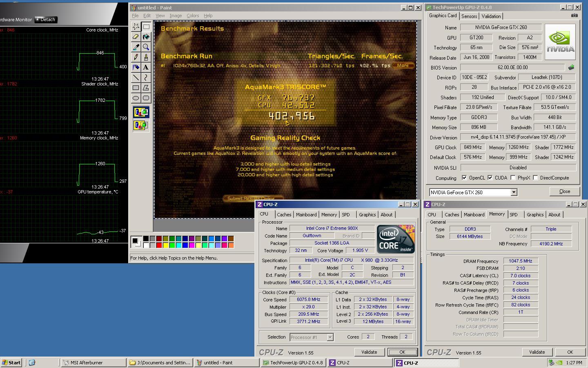Enable the DirectCompute checkbox in GPU-Z
The image size is (588, 368).
(x=535, y=178)
